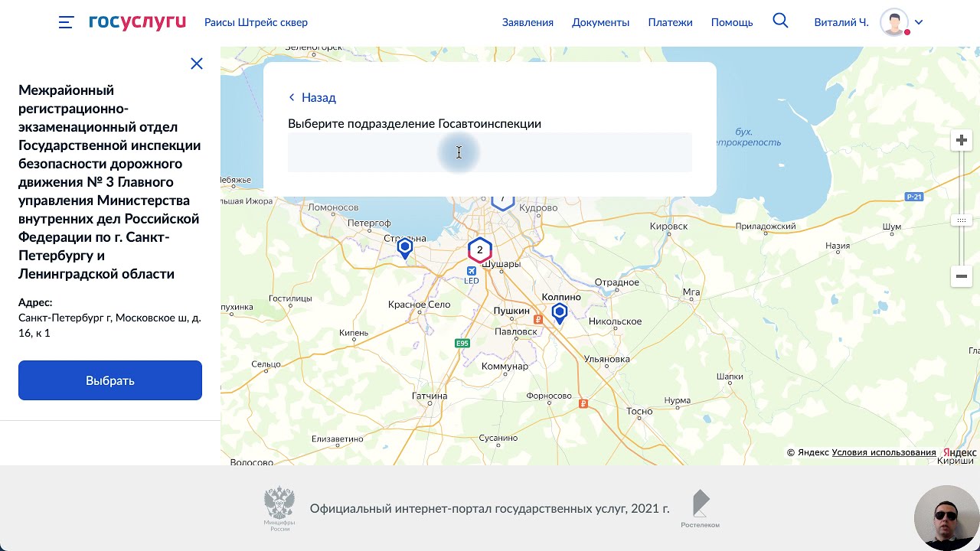The height and width of the screenshot is (551, 980).
Task: Zoom out with the map minus button
Action: [962, 276]
